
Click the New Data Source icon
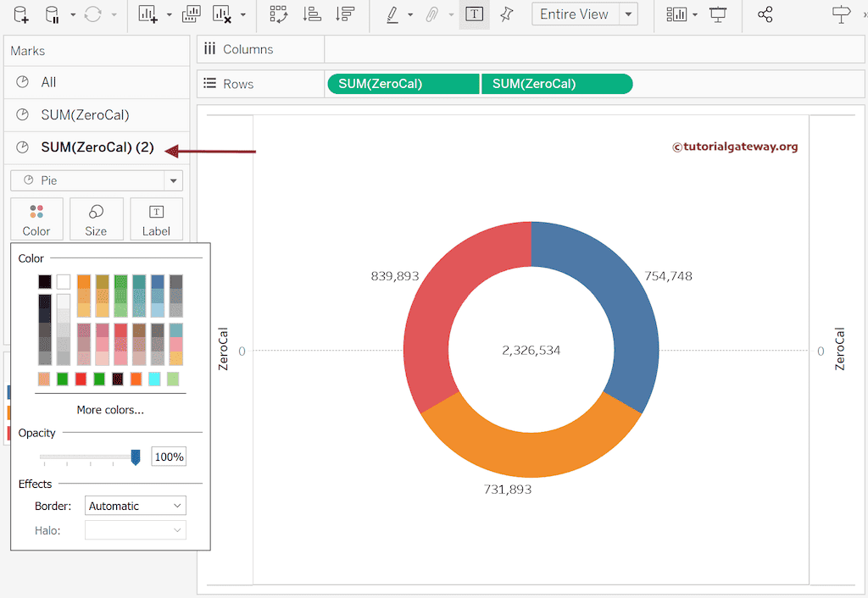21,14
